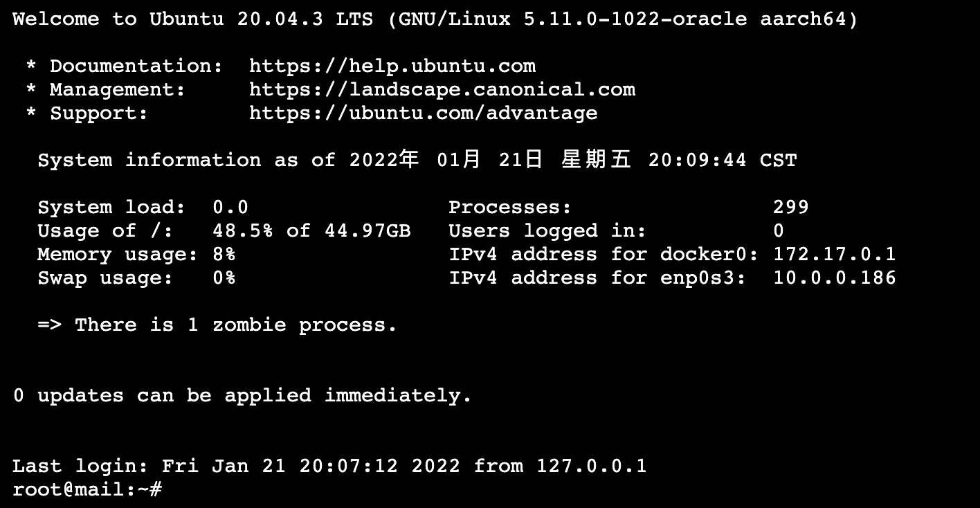
Task: Click the disk usage 48.5% of 44.97GB
Action: click(x=311, y=230)
